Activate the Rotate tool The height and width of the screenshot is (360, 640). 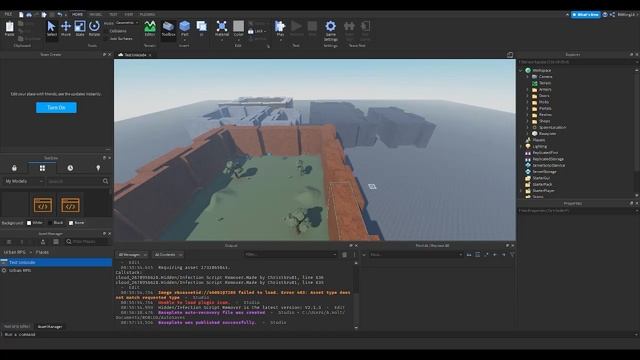(94, 29)
